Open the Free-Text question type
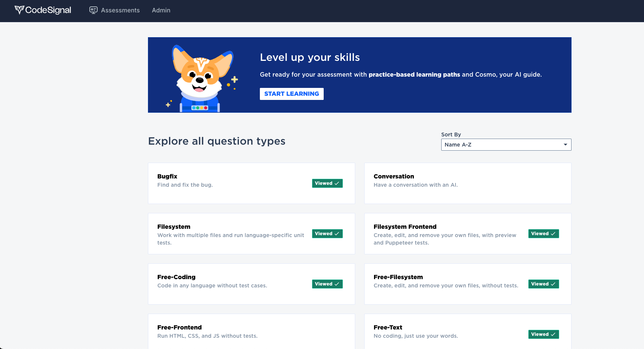644x349 pixels. coord(388,328)
